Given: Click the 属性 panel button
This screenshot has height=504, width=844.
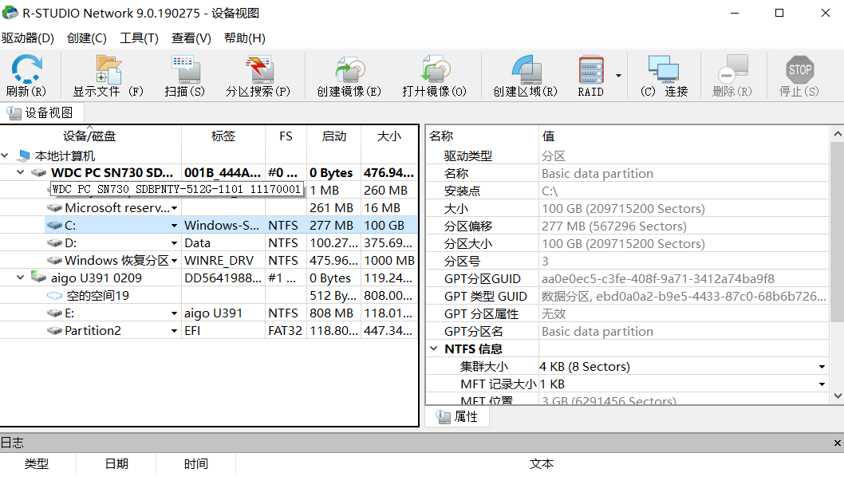Looking at the screenshot, I should [x=456, y=416].
